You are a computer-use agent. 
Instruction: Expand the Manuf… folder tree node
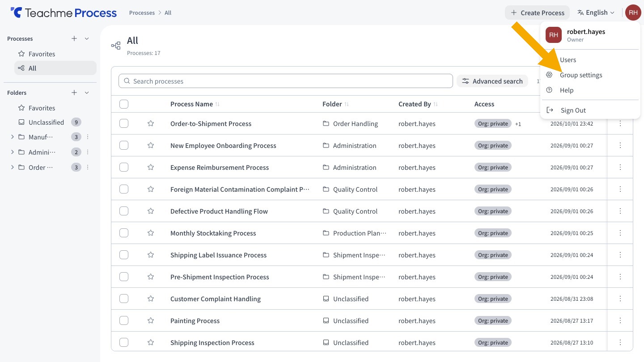(x=12, y=137)
